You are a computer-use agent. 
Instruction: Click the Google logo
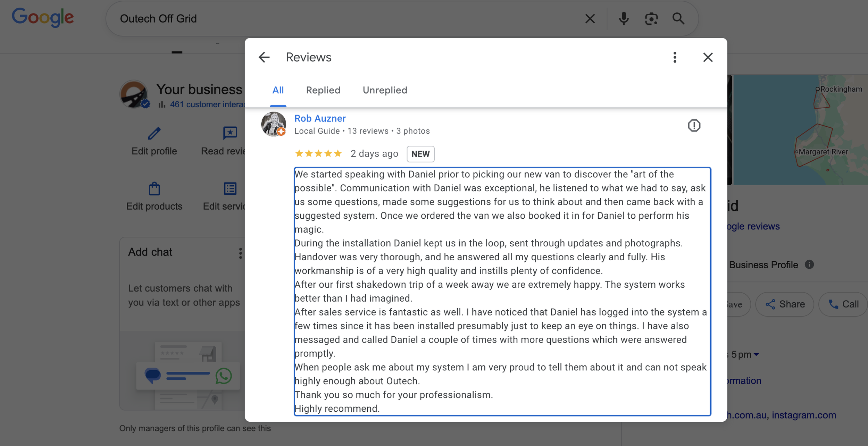pyautogui.click(x=43, y=17)
